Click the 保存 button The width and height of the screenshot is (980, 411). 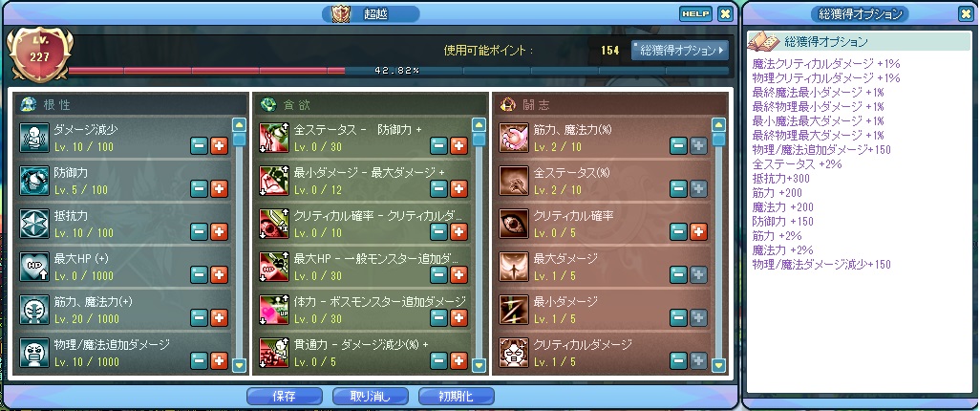(285, 396)
